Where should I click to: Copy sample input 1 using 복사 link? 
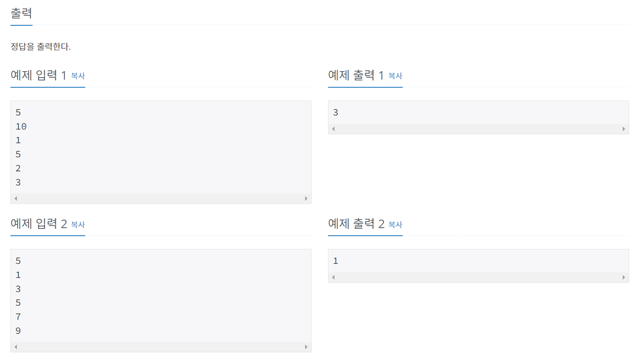(x=79, y=76)
